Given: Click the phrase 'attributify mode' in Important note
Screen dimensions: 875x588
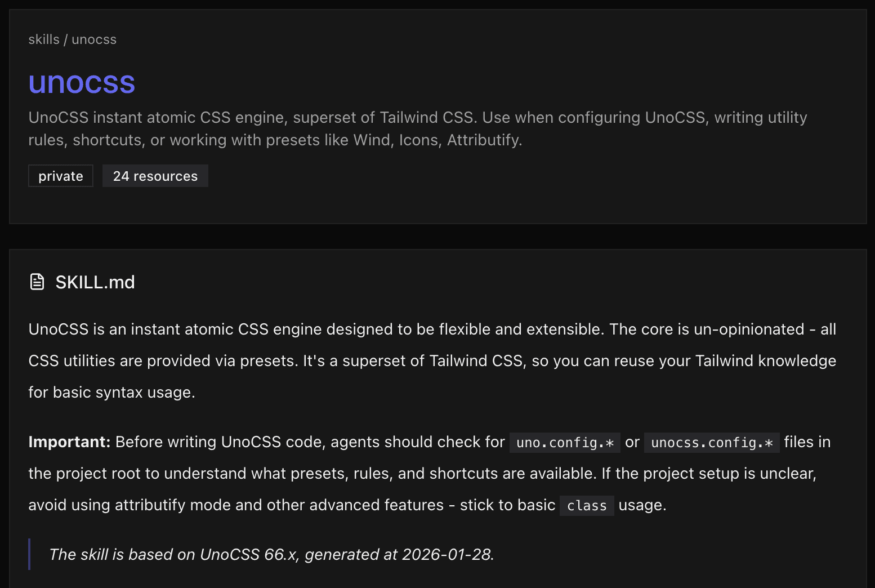Looking at the screenshot, I should tap(173, 505).
